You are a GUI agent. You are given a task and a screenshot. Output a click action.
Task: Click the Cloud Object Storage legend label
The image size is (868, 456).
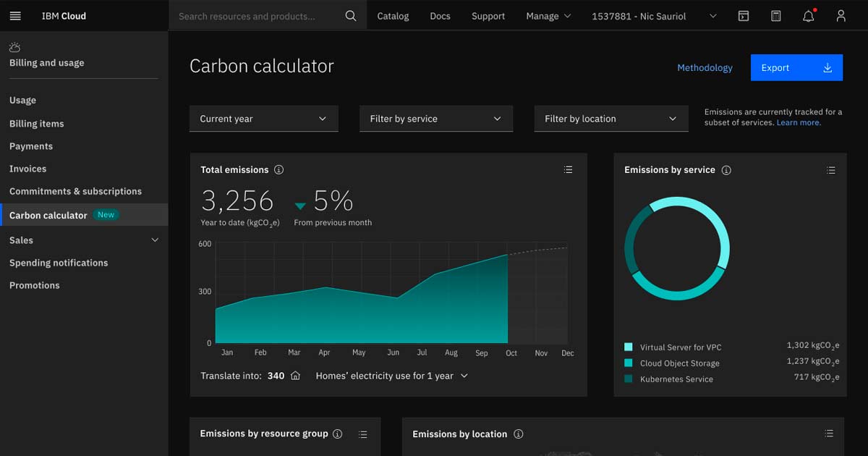[x=680, y=363]
